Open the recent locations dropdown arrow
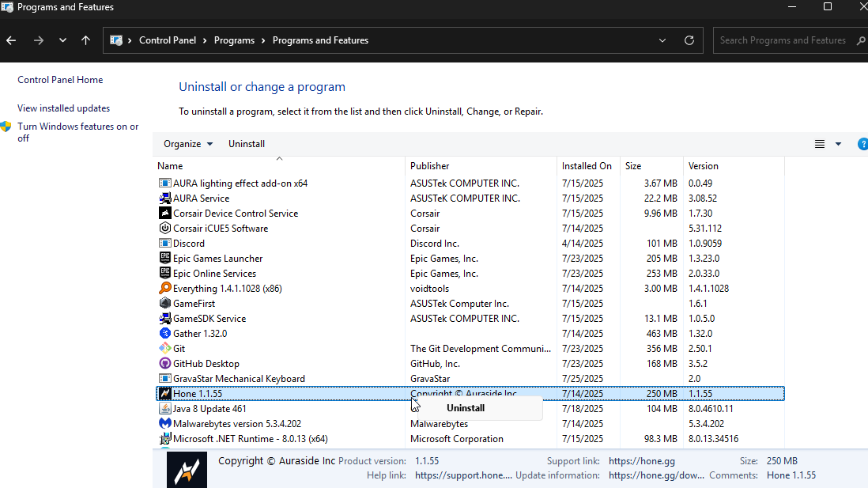 click(x=62, y=40)
